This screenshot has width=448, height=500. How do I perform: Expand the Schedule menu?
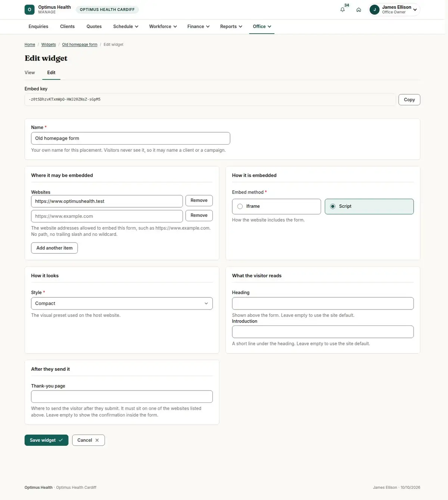pyautogui.click(x=126, y=27)
